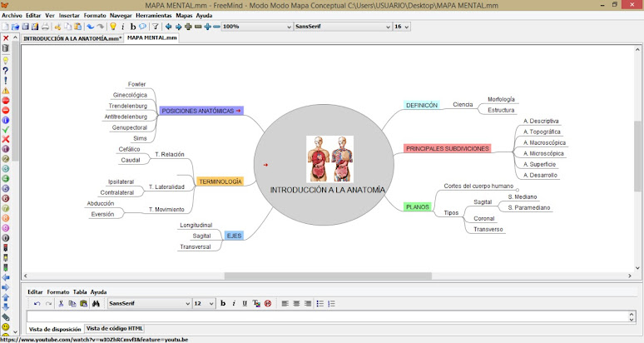Viewport: 644px width, 343px height.
Task: Open note editor Tabla menu
Action: click(x=80, y=292)
